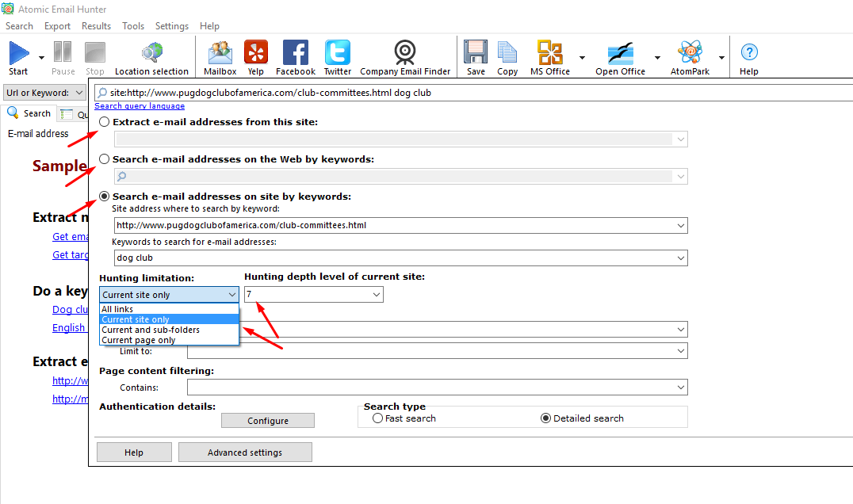This screenshot has width=853, height=504.
Task: Open Advanced settings
Action: (245, 452)
